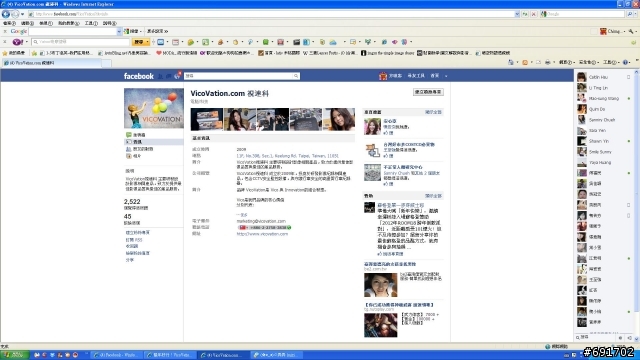Close the Yahoo toolbar with its X
Viewport: 640px width, 360px height.
[x=4, y=42]
